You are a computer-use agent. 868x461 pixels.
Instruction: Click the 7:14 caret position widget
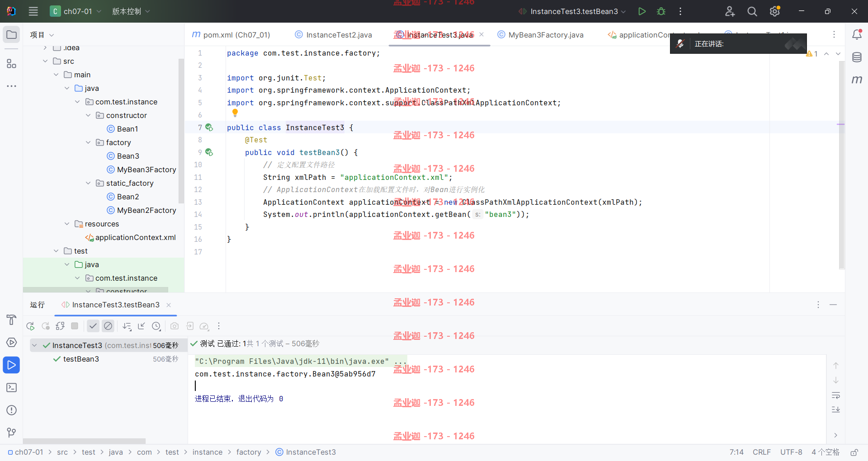[x=736, y=452]
